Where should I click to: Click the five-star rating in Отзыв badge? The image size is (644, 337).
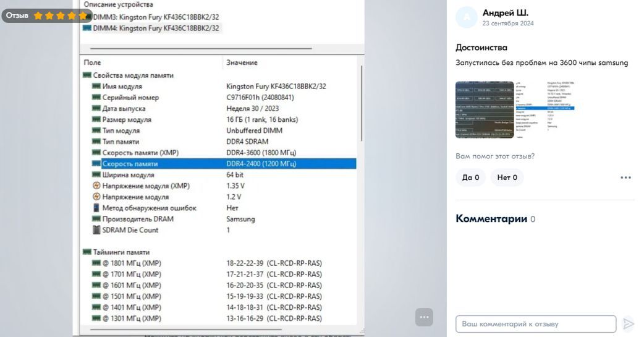pyautogui.click(x=60, y=15)
